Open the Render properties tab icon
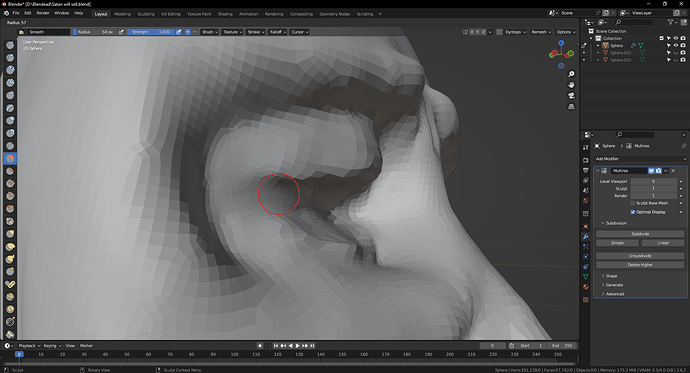 click(586, 160)
